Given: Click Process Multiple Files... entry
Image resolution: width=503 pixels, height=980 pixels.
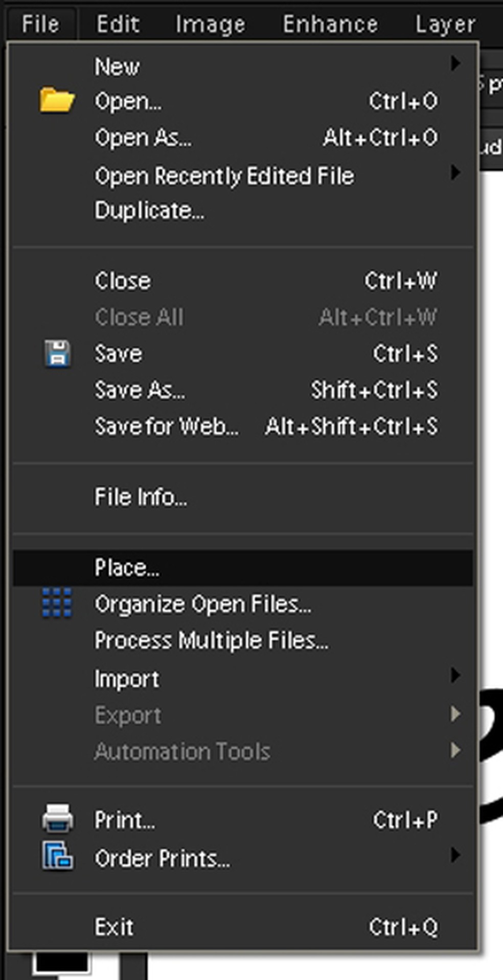Looking at the screenshot, I should coord(211,640).
